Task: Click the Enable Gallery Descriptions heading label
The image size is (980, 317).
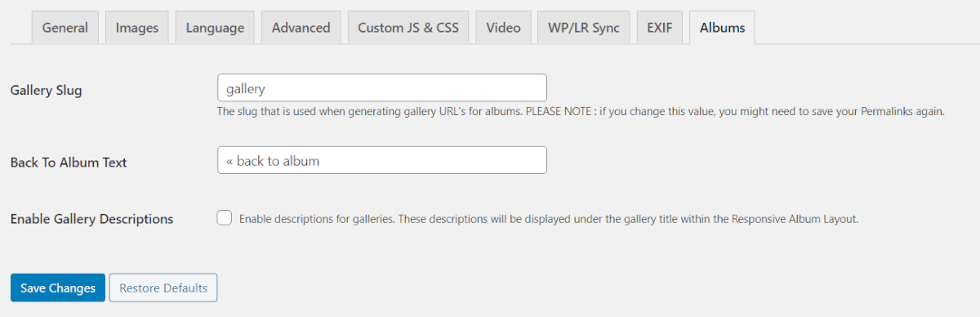Action: point(91,219)
